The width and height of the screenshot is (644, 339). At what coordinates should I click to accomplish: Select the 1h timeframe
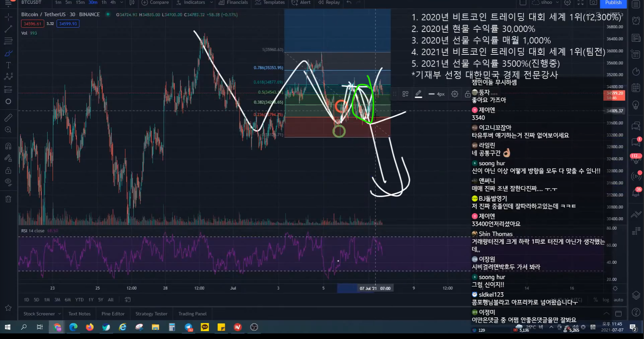point(104,2)
